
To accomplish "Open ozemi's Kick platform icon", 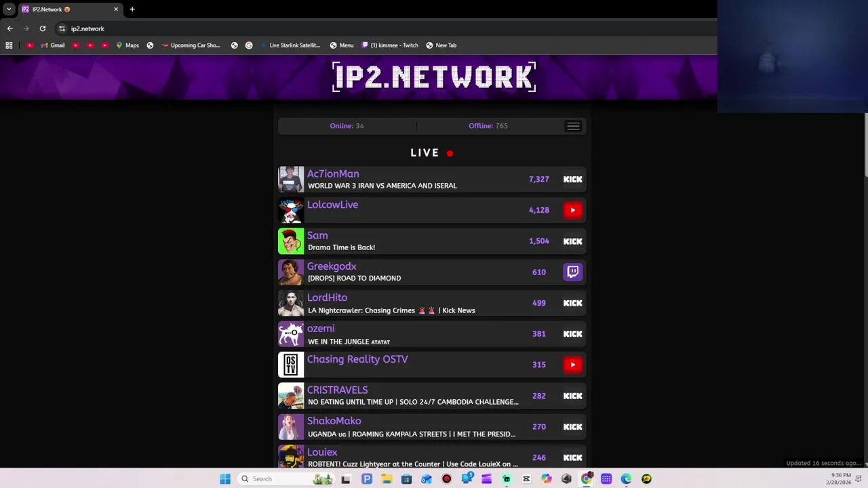I will (572, 333).
